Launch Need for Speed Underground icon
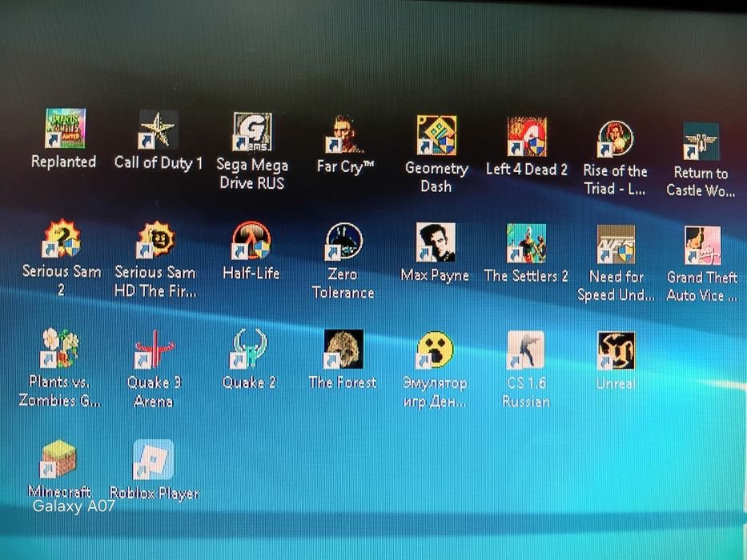Image resolution: width=747 pixels, height=560 pixels. (616, 246)
